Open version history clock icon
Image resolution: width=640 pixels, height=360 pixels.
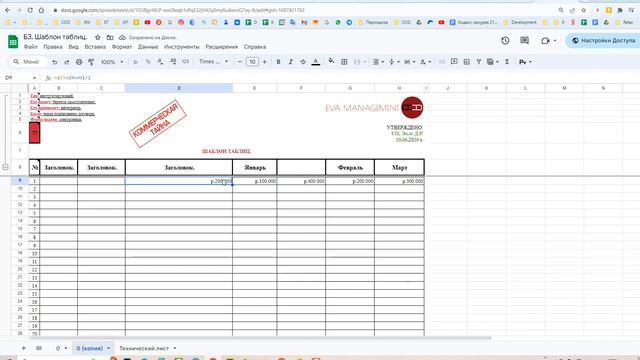505,40
